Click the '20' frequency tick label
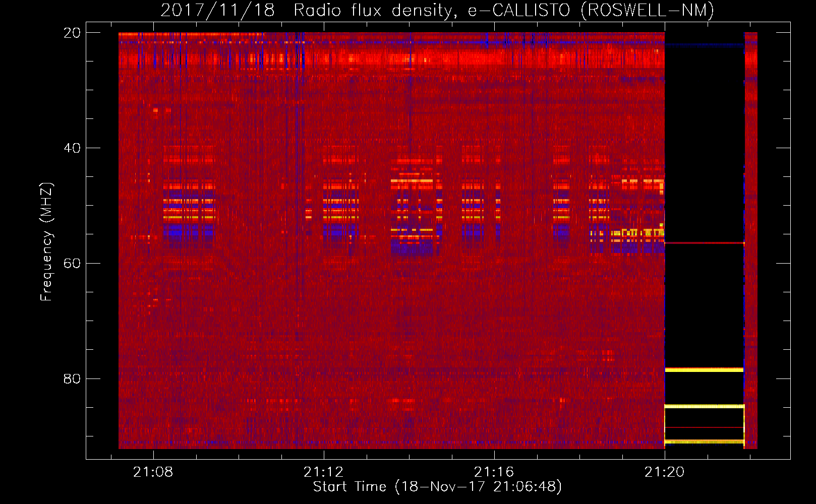816x504 pixels. pyautogui.click(x=72, y=33)
